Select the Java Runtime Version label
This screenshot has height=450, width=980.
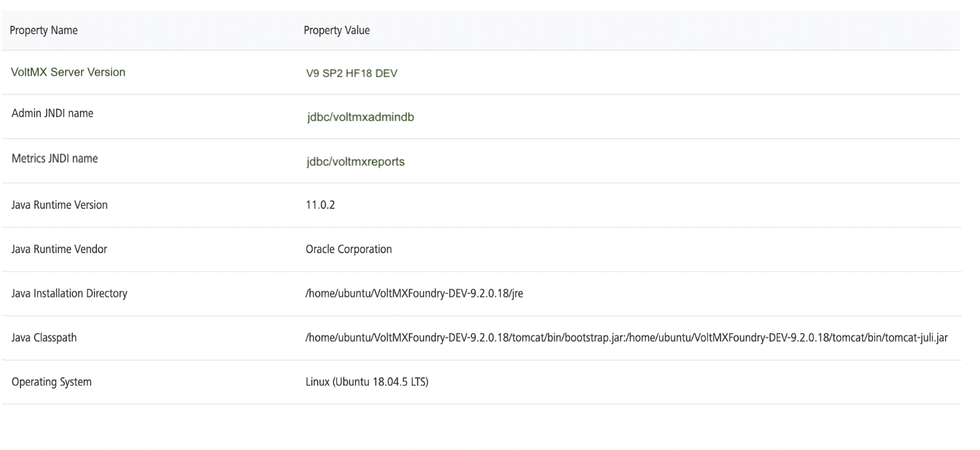pyautogui.click(x=60, y=205)
